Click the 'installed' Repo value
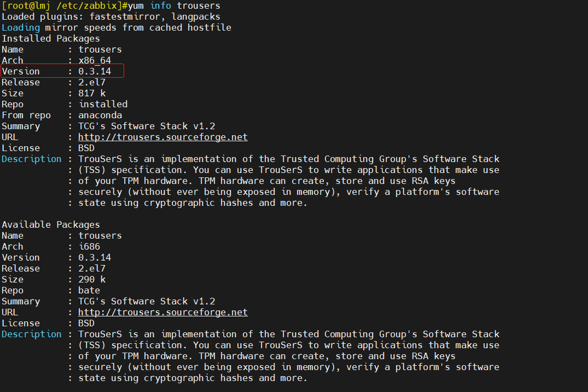The image size is (588, 392). tap(103, 104)
